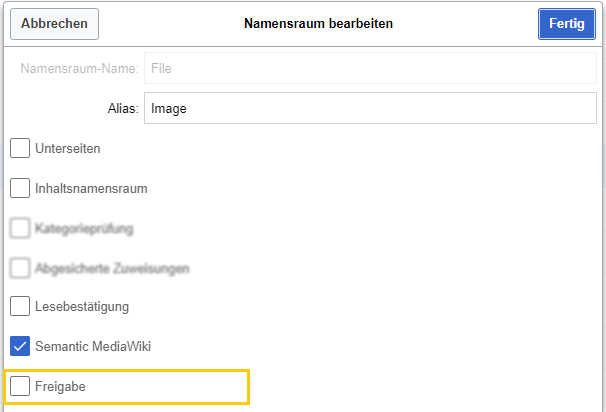
Task: Check the Abgesicherte Zuweisungen checkbox
Action: (x=20, y=268)
